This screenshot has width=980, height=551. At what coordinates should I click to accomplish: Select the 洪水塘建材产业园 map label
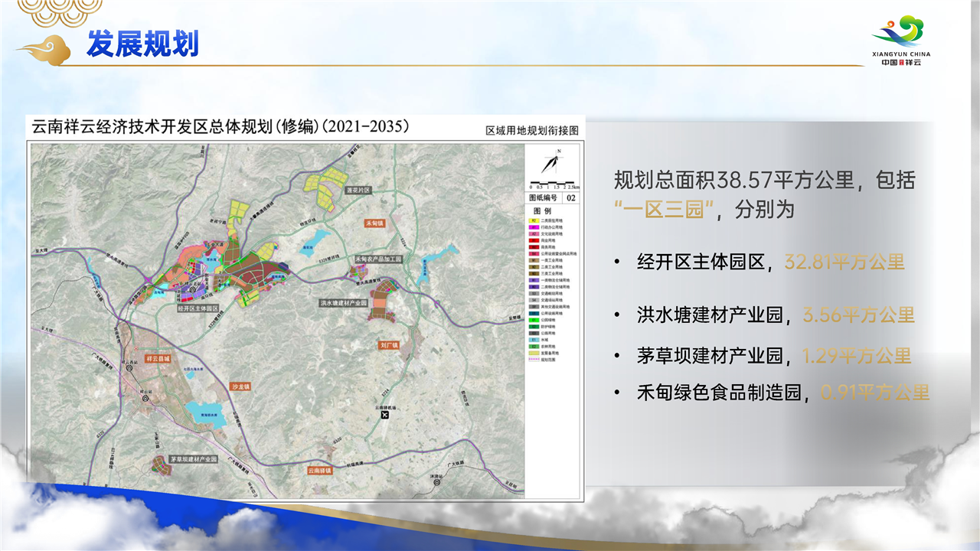coord(344,303)
